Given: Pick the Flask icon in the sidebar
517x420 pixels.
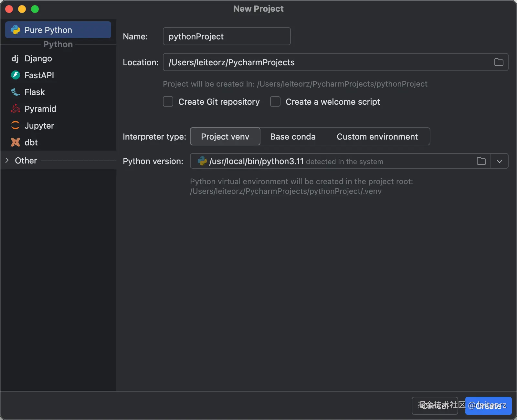Looking at the screenshot, I should (x=16, y=92).
